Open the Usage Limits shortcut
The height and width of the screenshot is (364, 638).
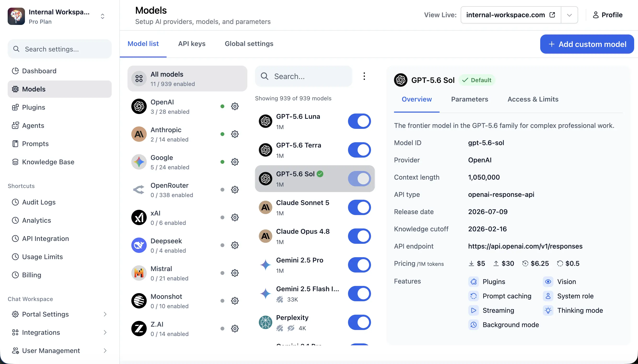[59, 257]
